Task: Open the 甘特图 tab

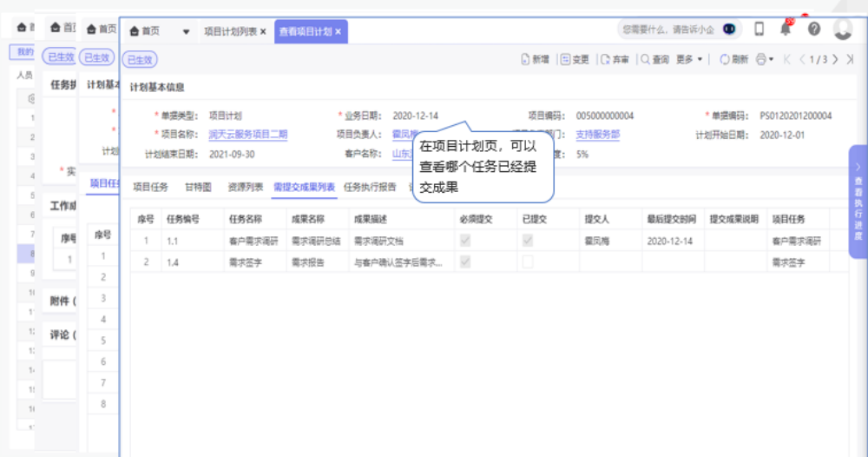Action: pos(198,188)
